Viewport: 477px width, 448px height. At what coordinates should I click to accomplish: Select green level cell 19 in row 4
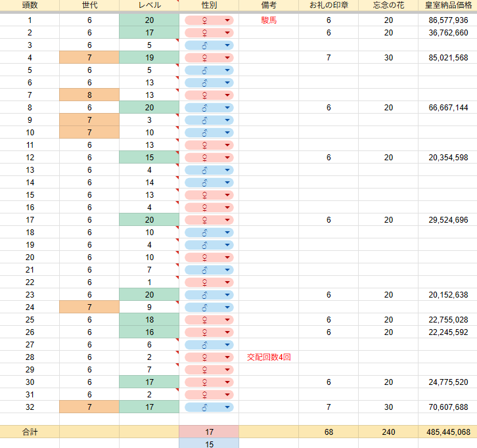[x=149, y=58]
